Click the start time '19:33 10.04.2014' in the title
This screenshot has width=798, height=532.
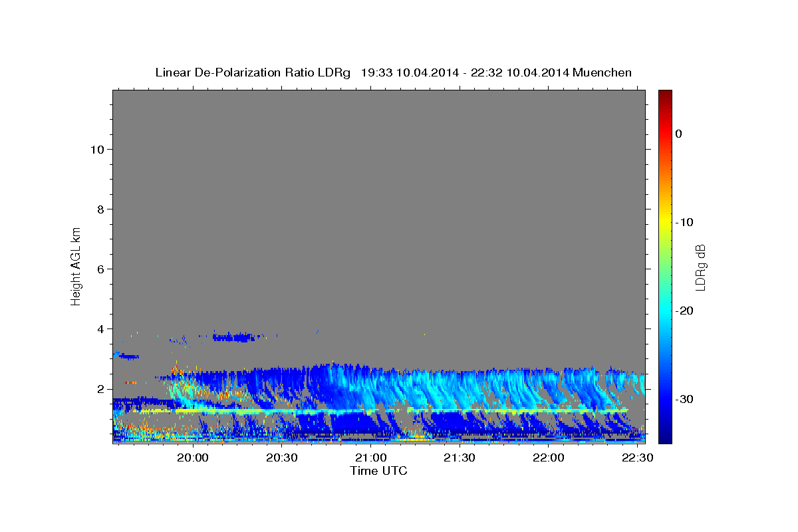coord(410,72)
